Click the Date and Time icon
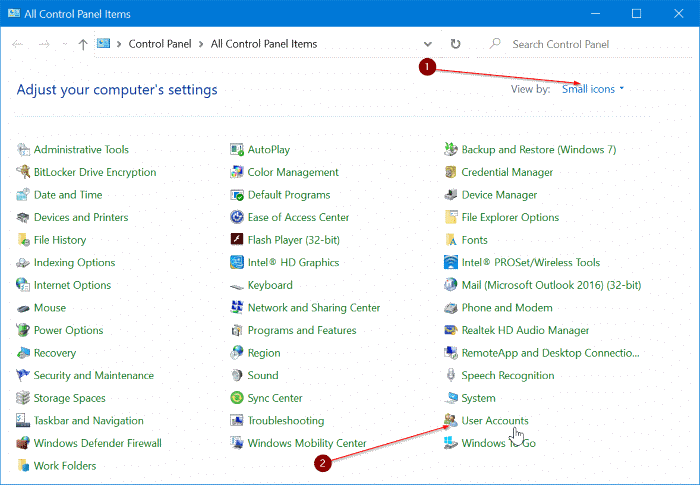 click(x=23, y=195)
